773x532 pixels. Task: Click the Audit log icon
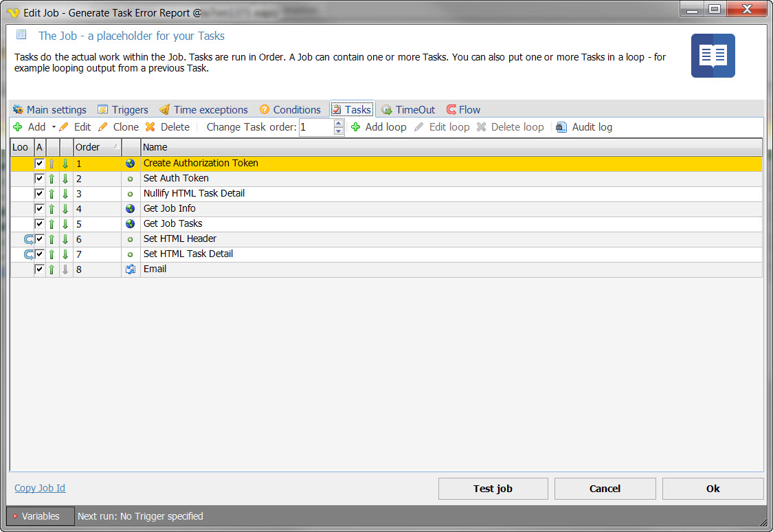click(x=561, y=127)
